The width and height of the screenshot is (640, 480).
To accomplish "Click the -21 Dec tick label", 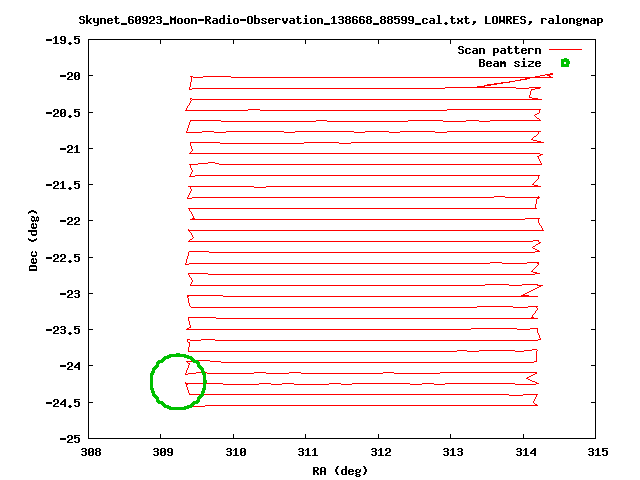I will coord(70,149).
